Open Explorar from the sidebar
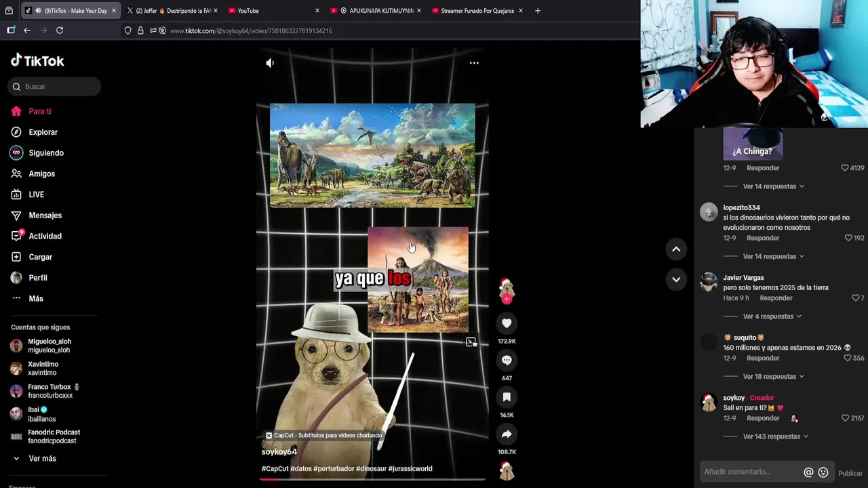The height and width of the screenshot is (488, 868). tap(43, 132)
